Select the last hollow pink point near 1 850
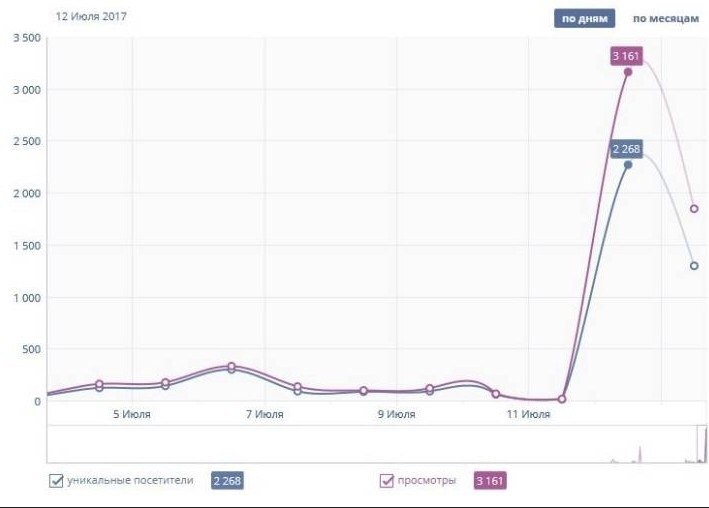Screen dimensions: 709x508 (x=694, y=209)
